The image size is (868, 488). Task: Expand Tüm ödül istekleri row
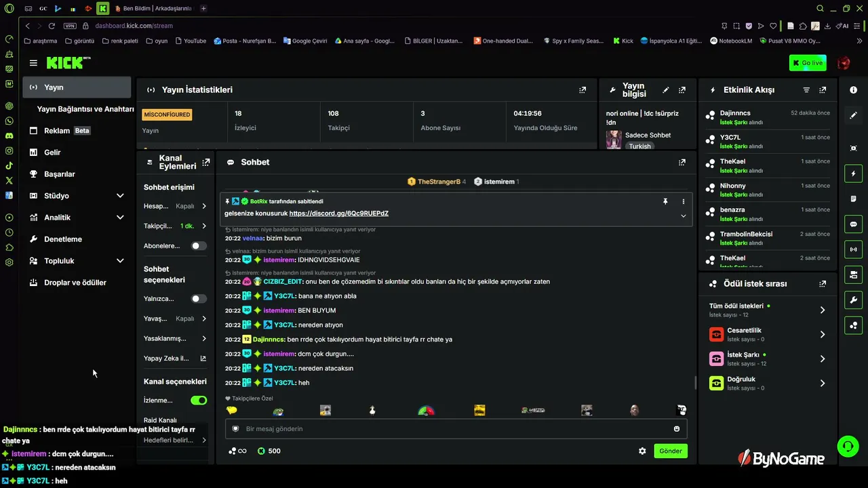coord(766,310)
